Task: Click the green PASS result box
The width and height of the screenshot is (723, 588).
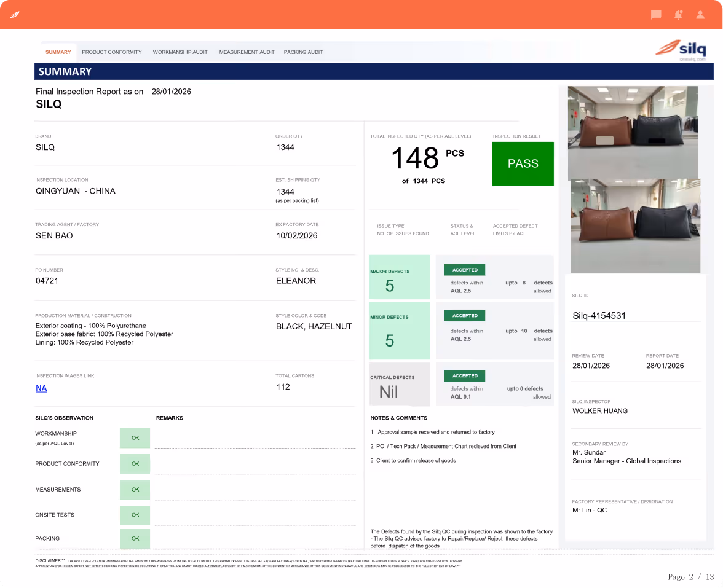Action: (x=523, y=163)
